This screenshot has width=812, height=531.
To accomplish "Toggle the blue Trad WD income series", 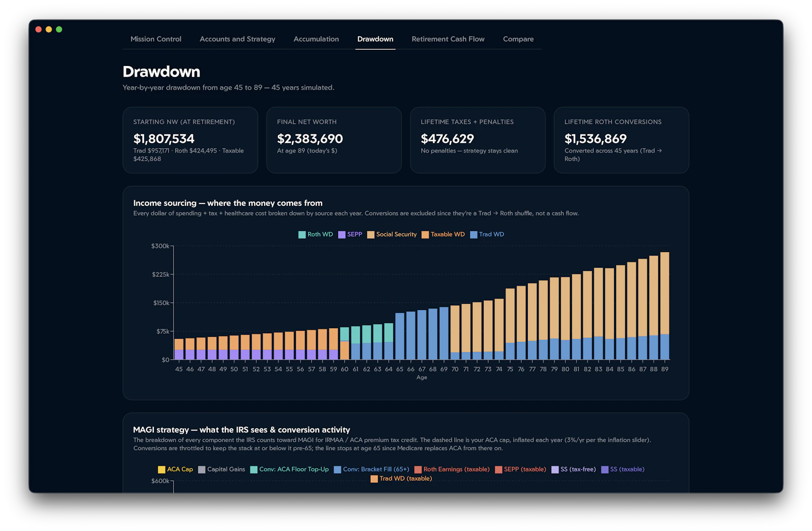I will click(x=487, y=234).
